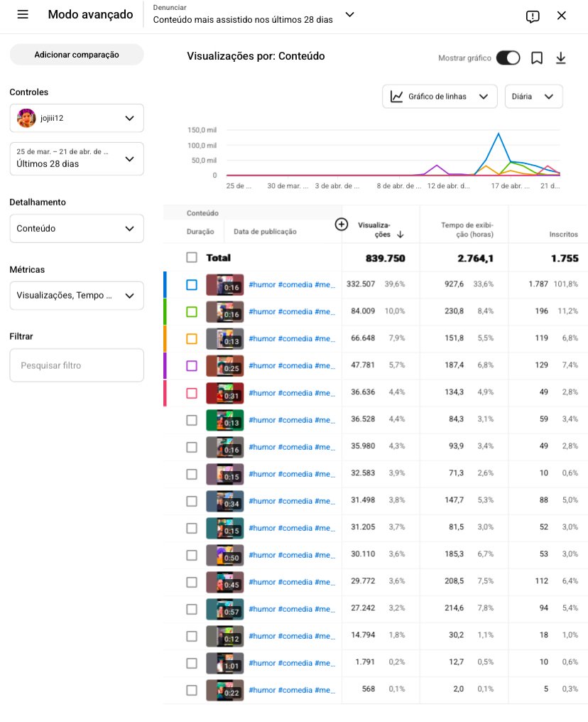Click the Modo avançado title

(x=91, y=14)
